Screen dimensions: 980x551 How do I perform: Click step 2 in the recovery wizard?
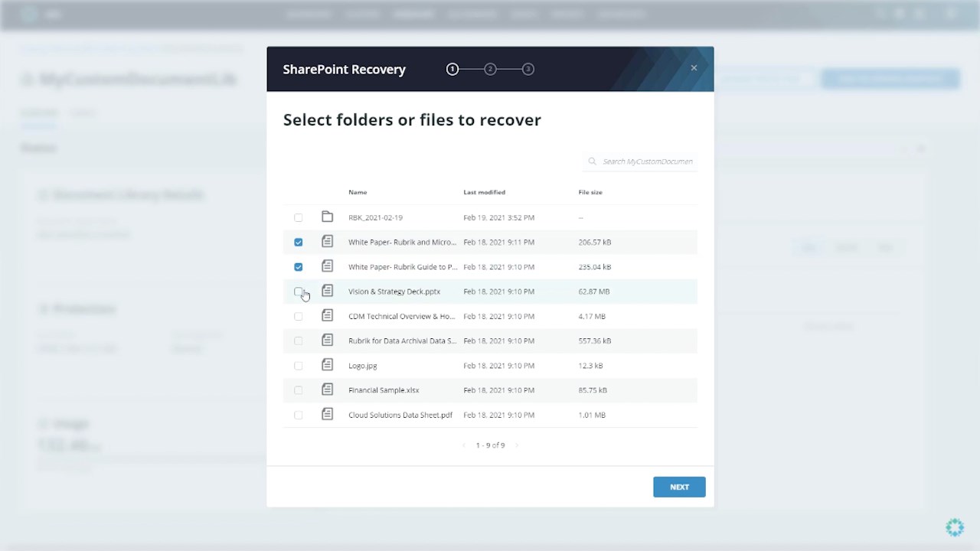click(x=490, y=69)
